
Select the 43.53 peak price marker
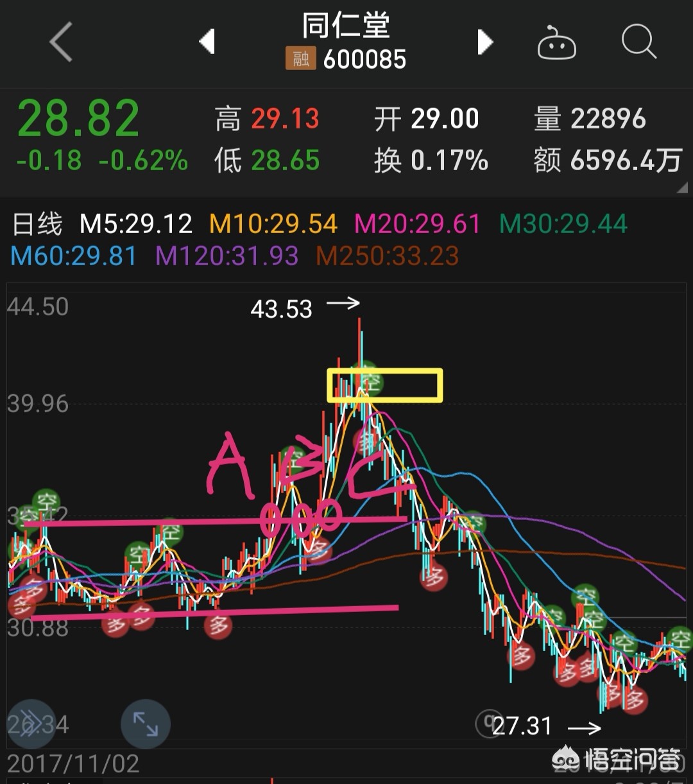pyautogui.click(x=281, y=309)
